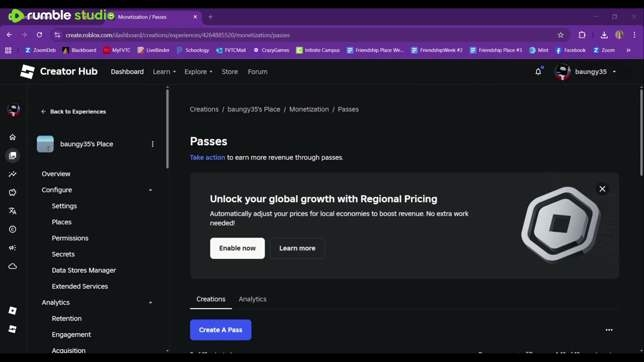Select the creations gallery icon in rail
This screenshot has width=644, height=362.
(x=13, y=155)
